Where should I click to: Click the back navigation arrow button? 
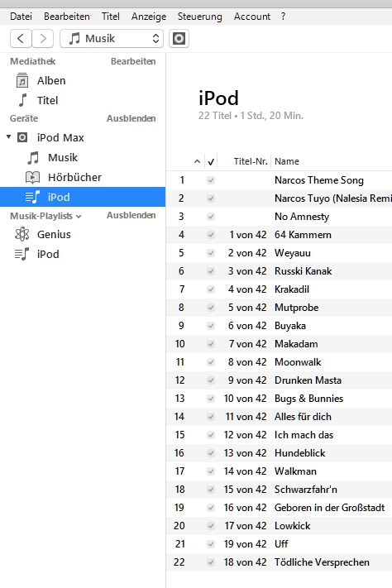click(x=21, y=39)
